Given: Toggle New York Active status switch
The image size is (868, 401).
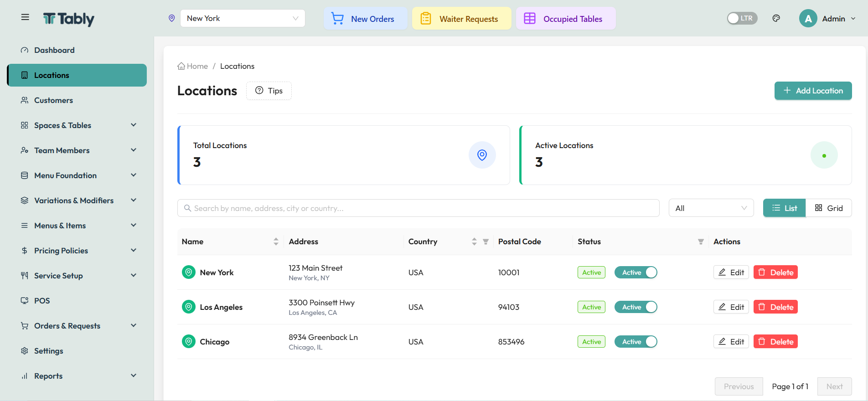Looking at the screenshot, I should (x=635, y=272).
